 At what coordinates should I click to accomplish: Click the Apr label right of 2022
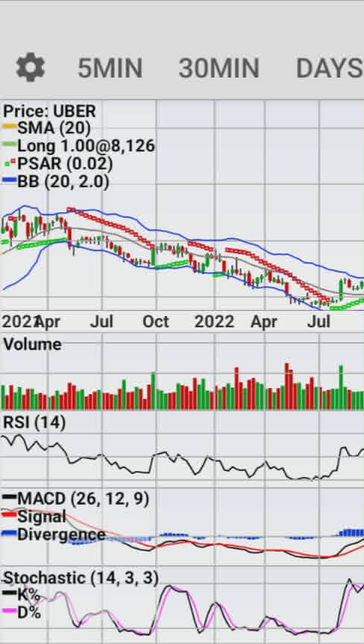click(264, 321)
